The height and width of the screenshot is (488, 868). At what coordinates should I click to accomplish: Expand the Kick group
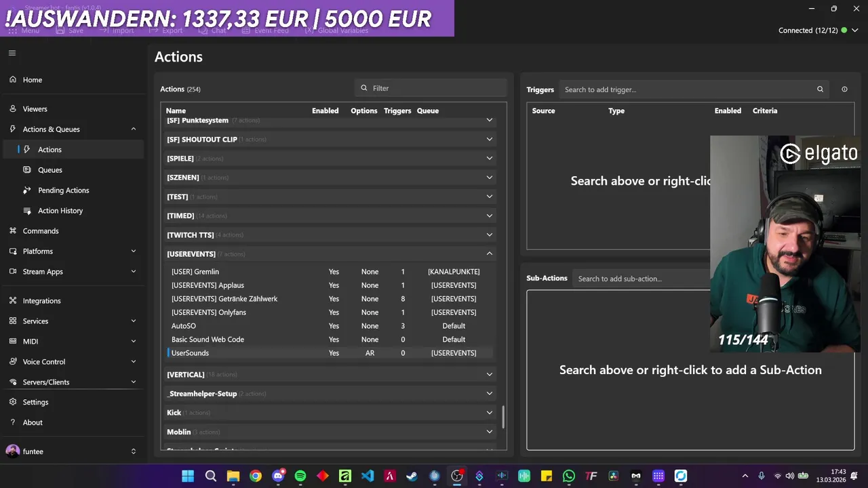489,412
